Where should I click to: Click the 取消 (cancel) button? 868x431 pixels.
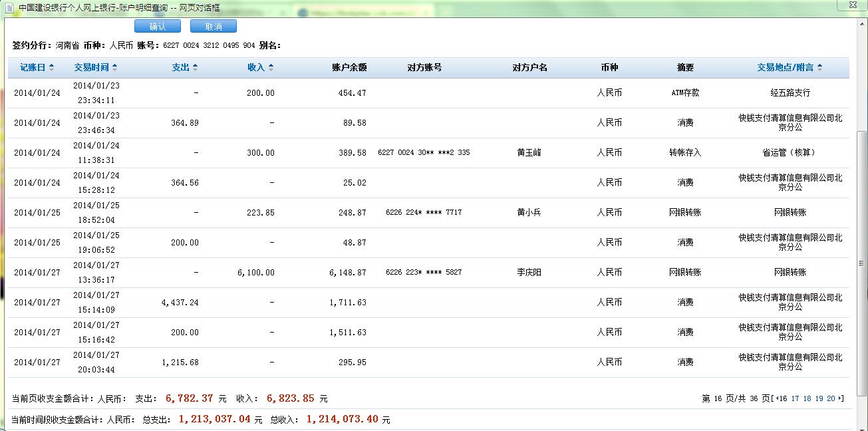click(213, 26)
